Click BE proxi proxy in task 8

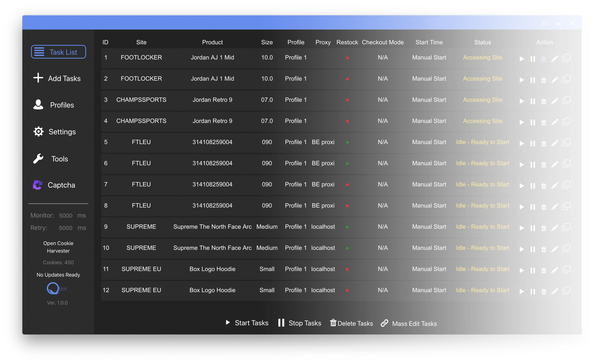click(323, 206)
